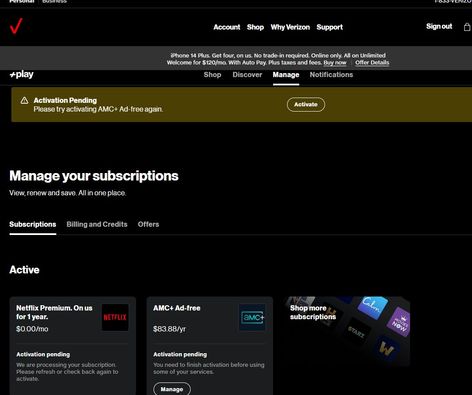Image resolution: width=472 pixels, height=395 pixels.
Task: Click the AMC+ Ad-free card title
Action: pos(177,308)
